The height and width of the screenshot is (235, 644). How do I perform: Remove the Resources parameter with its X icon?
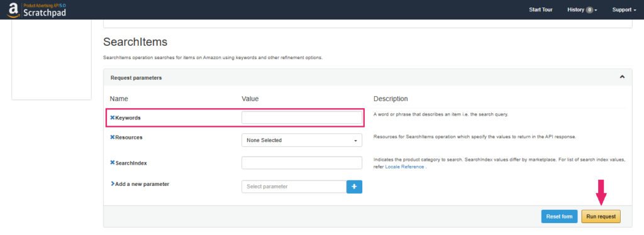click(x=112, y=138)
